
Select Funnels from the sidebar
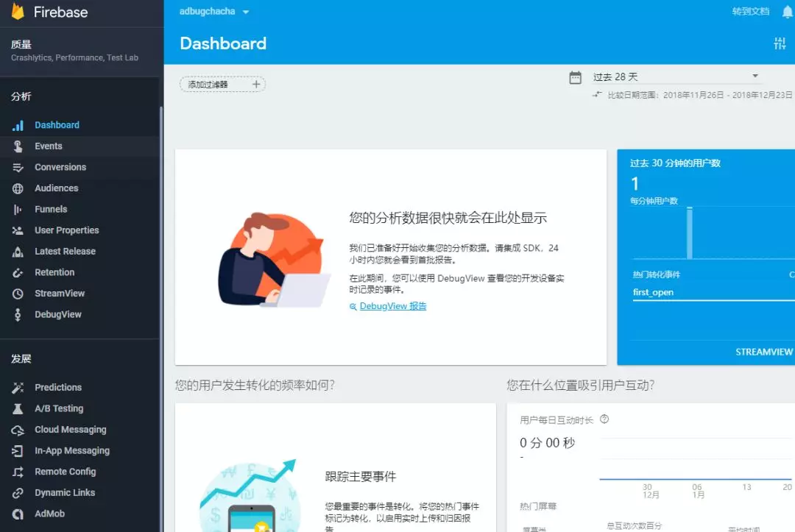click(x=51, y=210)
